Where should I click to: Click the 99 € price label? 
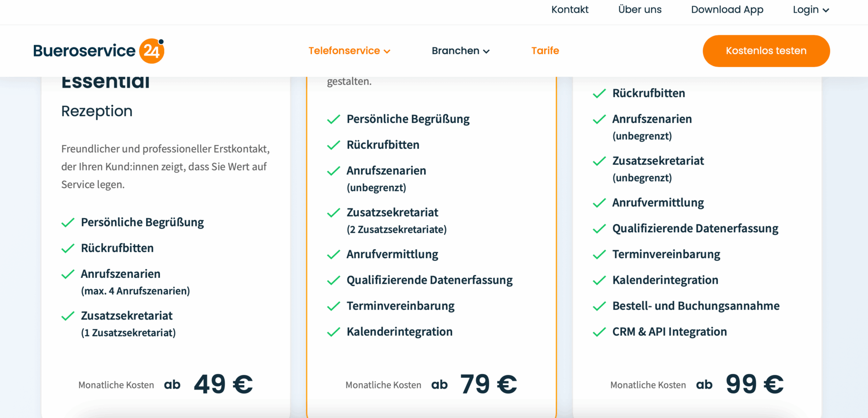click(x=755, y=385)
